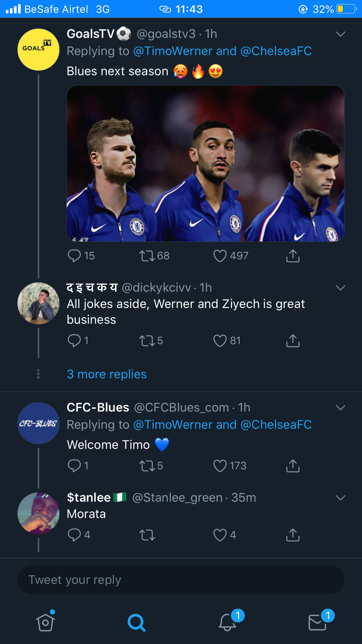Reply to the "Werner and Ziyech" tweet
This screenshot has width=362, height=644.
(x=74, y=340)
